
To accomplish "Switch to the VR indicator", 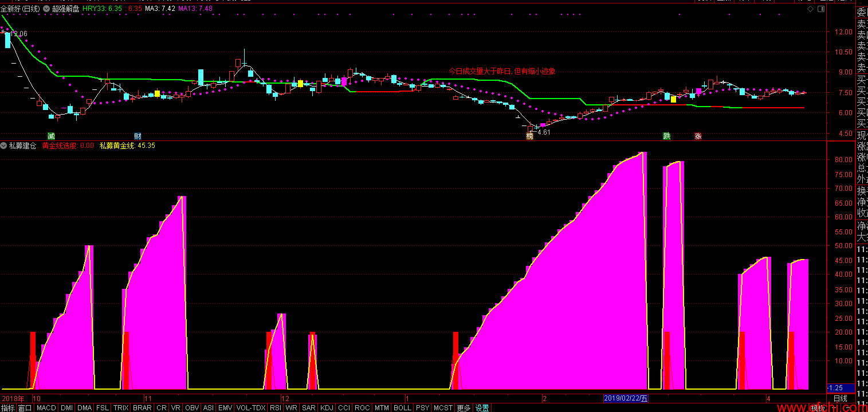I will point(176,408).
